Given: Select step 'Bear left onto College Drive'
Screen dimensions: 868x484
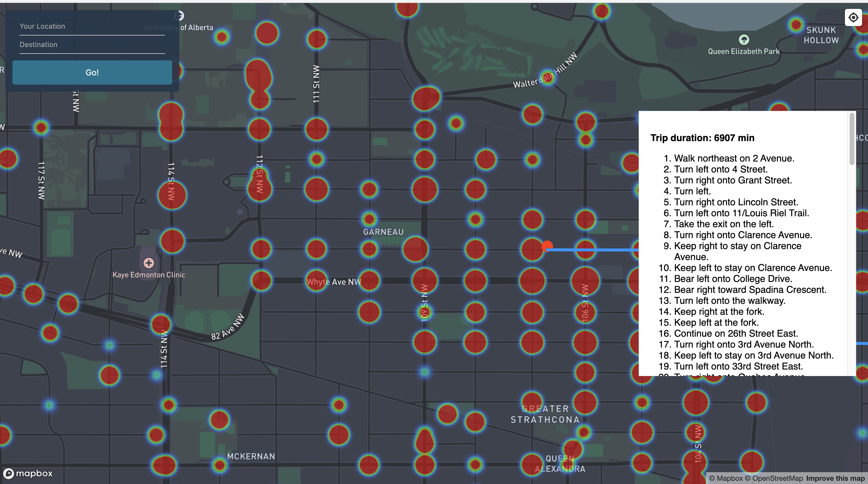Looking at the screenshot, I should coord(733,279).
